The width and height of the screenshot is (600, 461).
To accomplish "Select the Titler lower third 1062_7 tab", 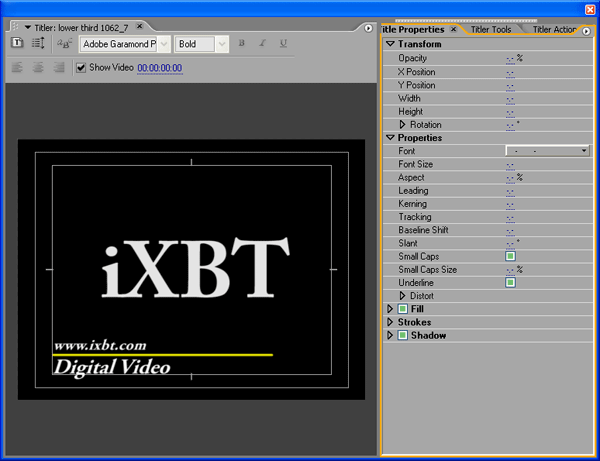I will [81, 28].
